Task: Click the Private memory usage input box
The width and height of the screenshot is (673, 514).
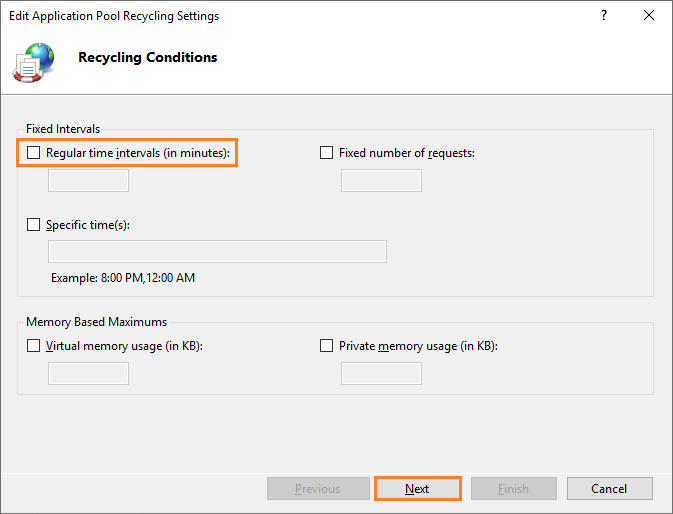Action: (x=381, y=373)
